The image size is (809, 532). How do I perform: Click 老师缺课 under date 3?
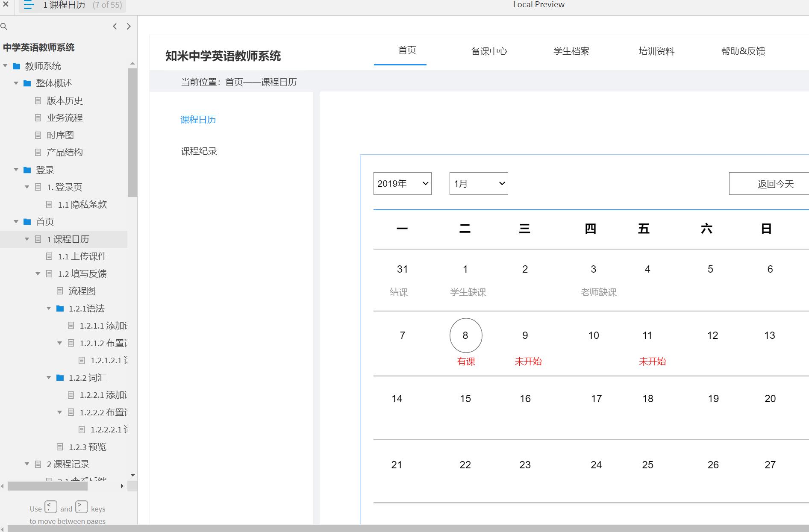[598, 292]
